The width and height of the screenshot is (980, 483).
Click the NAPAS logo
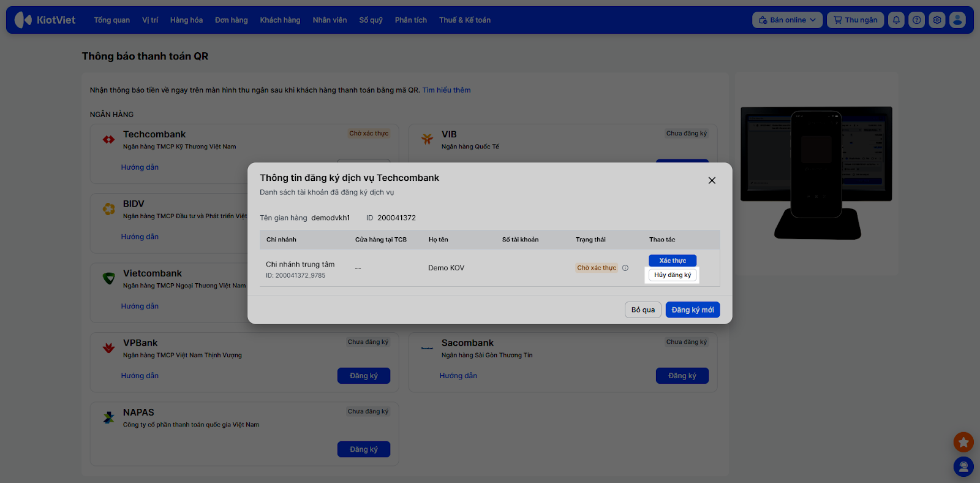pyautogui.click(x=109, y=417)
